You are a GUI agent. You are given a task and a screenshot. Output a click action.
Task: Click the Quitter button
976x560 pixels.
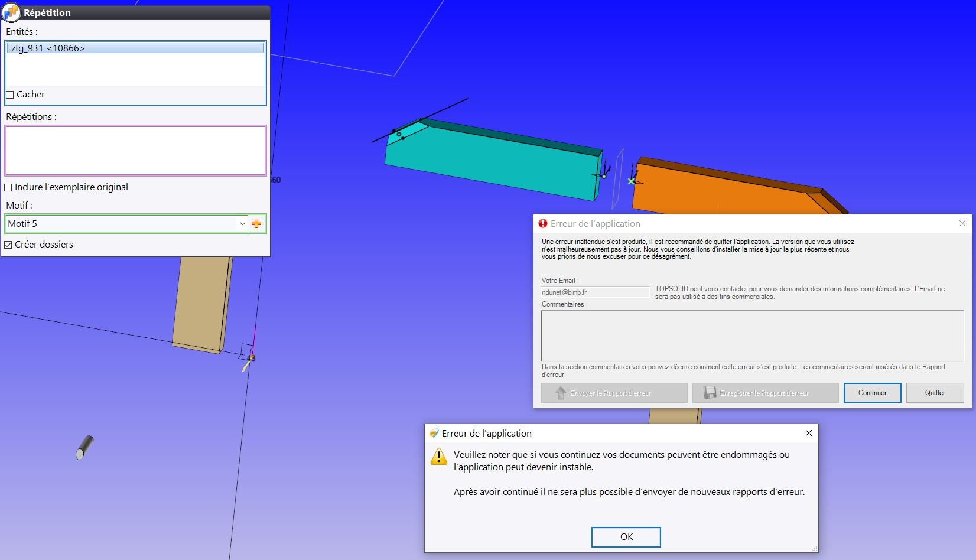coord(935,393)
